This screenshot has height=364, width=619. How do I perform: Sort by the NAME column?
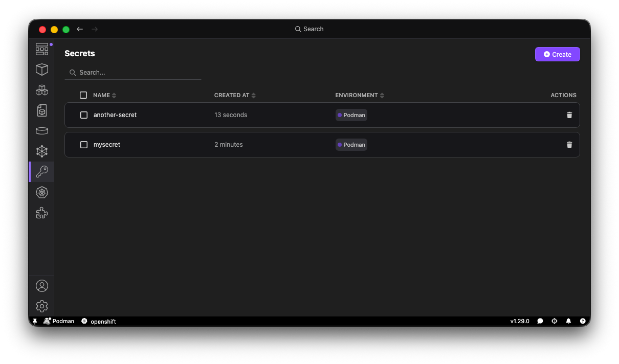click(104, 95)
